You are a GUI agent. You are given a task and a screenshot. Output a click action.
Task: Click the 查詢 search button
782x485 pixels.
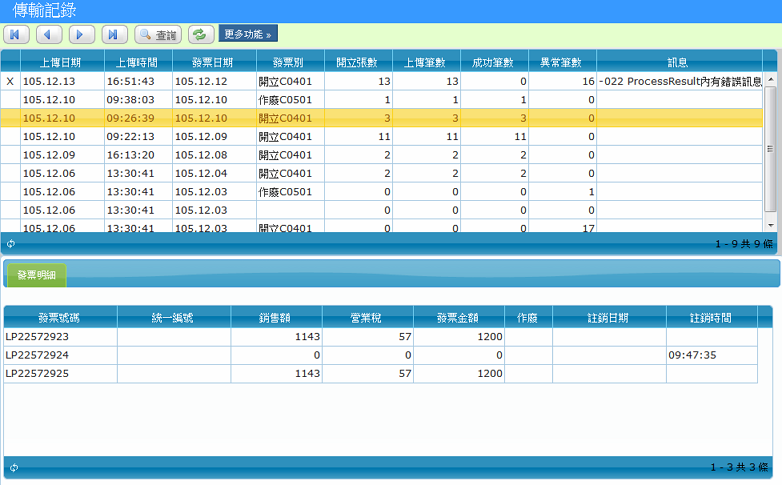click(158, 35)
